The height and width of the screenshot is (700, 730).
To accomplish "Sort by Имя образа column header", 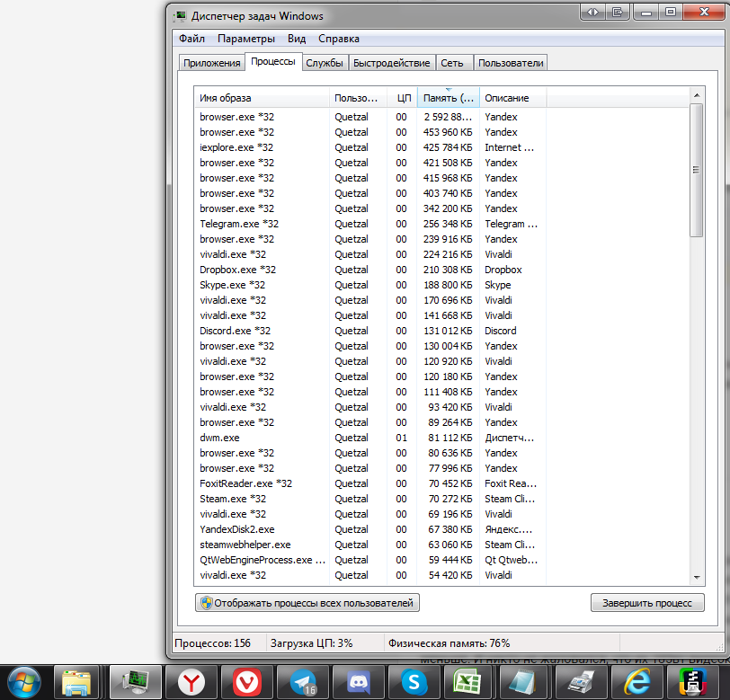I will (263, 98).
